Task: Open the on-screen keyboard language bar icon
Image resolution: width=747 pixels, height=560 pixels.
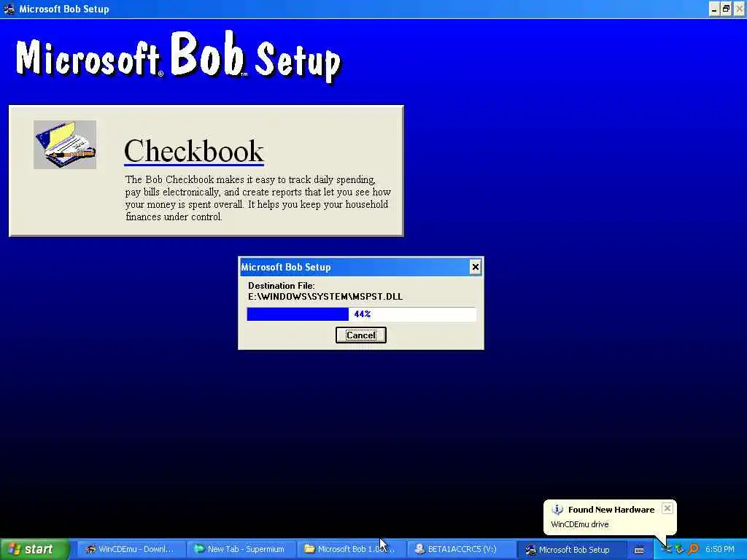Action: 639,550
